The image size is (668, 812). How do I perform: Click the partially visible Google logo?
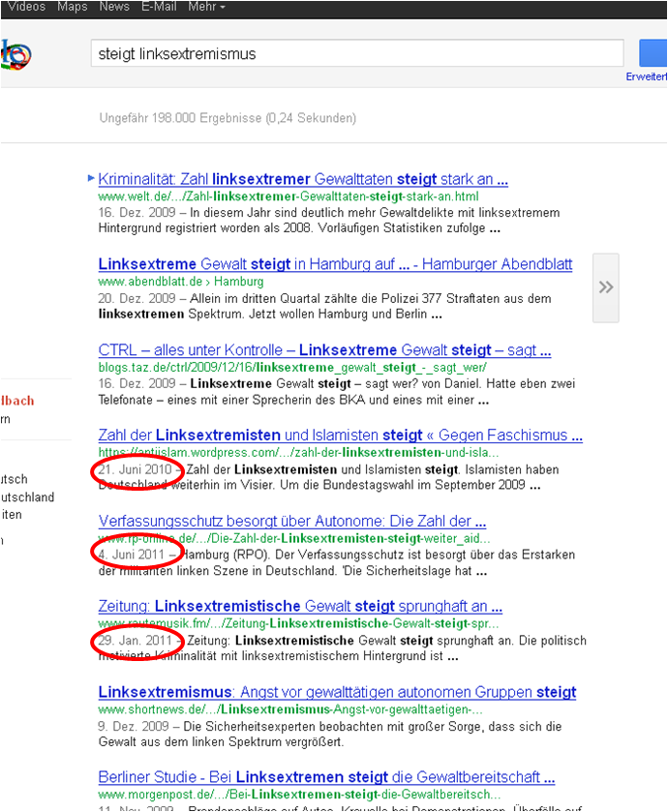pos(12,54)
